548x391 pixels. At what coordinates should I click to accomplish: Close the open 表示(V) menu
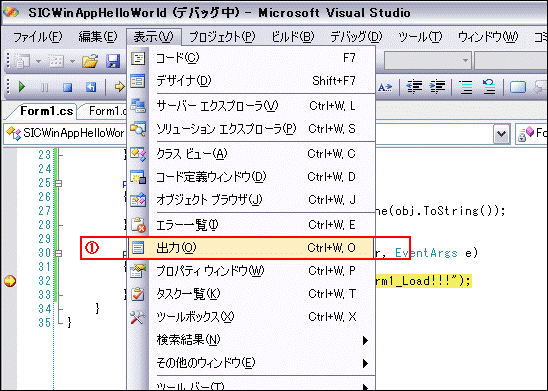[x=154, y=37]
